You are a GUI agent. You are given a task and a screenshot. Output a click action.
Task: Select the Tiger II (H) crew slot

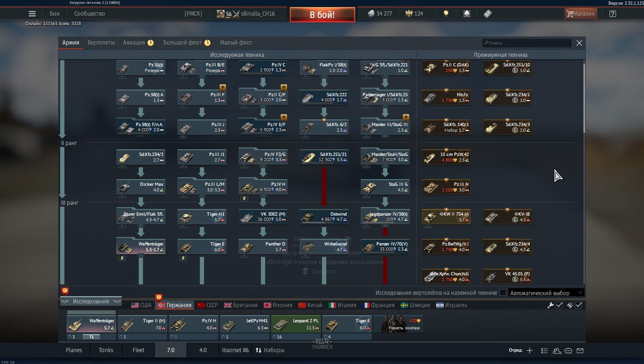[x=143, y=324]
